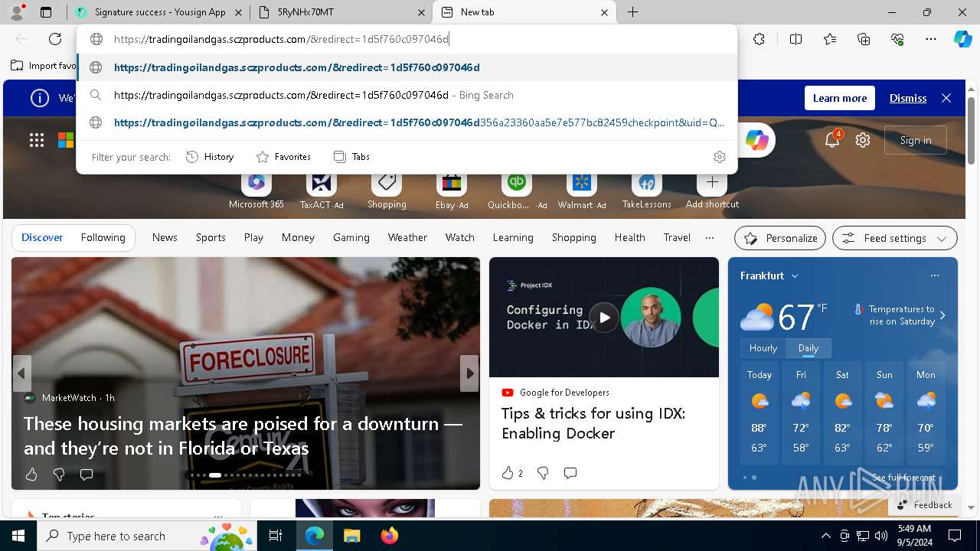The width and height of the screenshot is (980, 551).
Task: Open tab actions menu icon
Action: (x=46, y=12)
